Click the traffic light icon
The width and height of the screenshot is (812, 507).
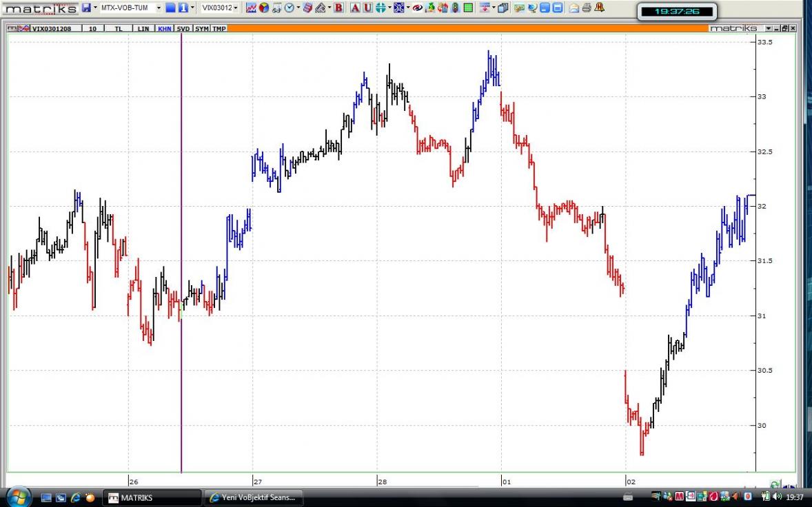pyautogui.click(x=456, y=8)
